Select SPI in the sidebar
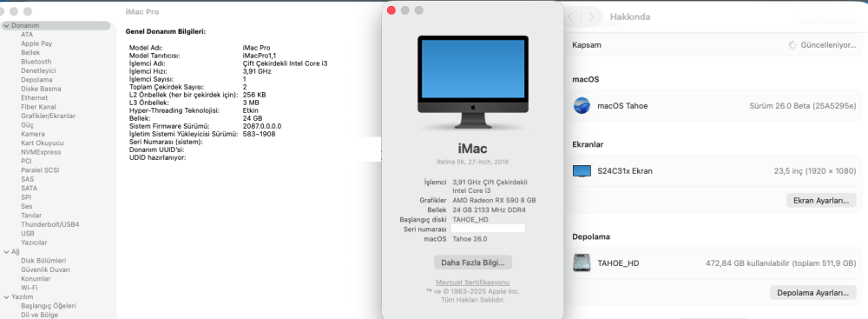Viewport: 868px width, 319px height. 26,197
